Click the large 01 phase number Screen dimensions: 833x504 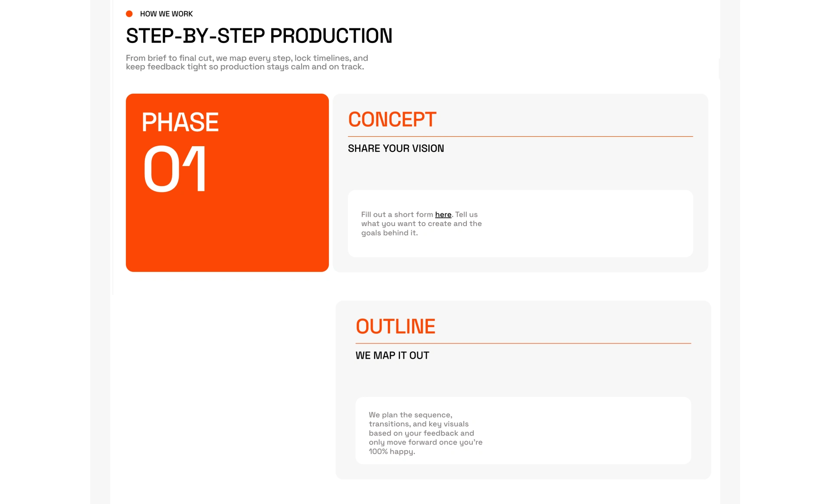[175, 168]
